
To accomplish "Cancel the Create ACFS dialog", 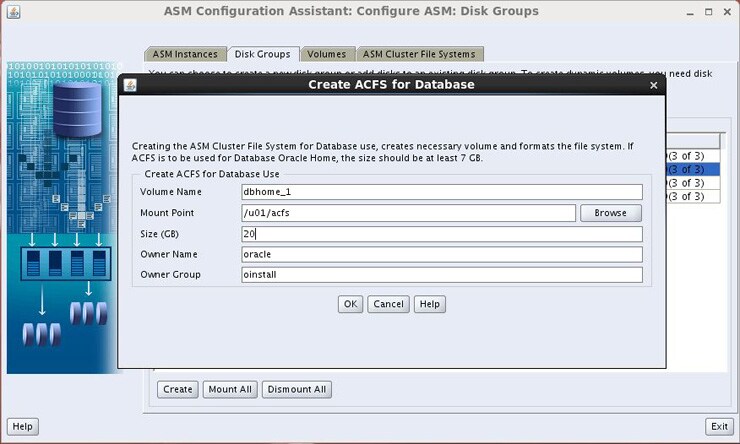I will click(388, 304).
